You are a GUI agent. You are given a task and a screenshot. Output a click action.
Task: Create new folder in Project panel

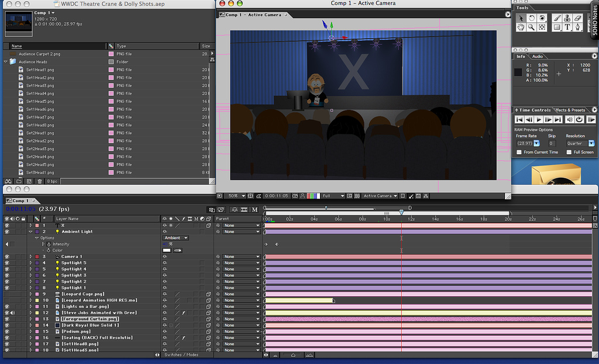coord(18,182)
